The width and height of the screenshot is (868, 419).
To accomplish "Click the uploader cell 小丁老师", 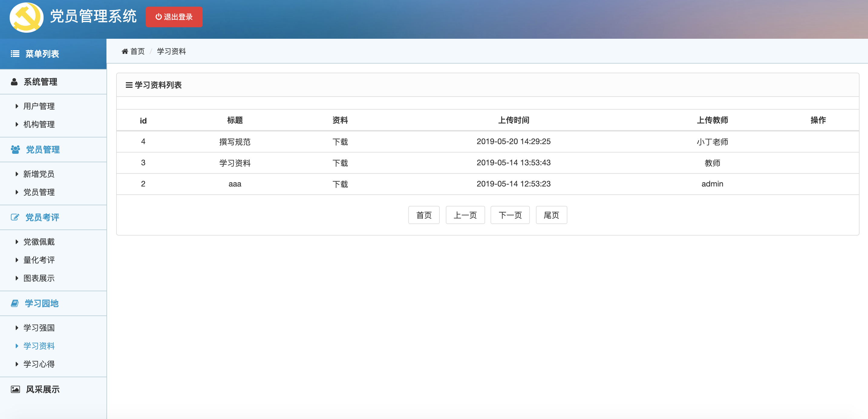I will click(x=712, y=142).
